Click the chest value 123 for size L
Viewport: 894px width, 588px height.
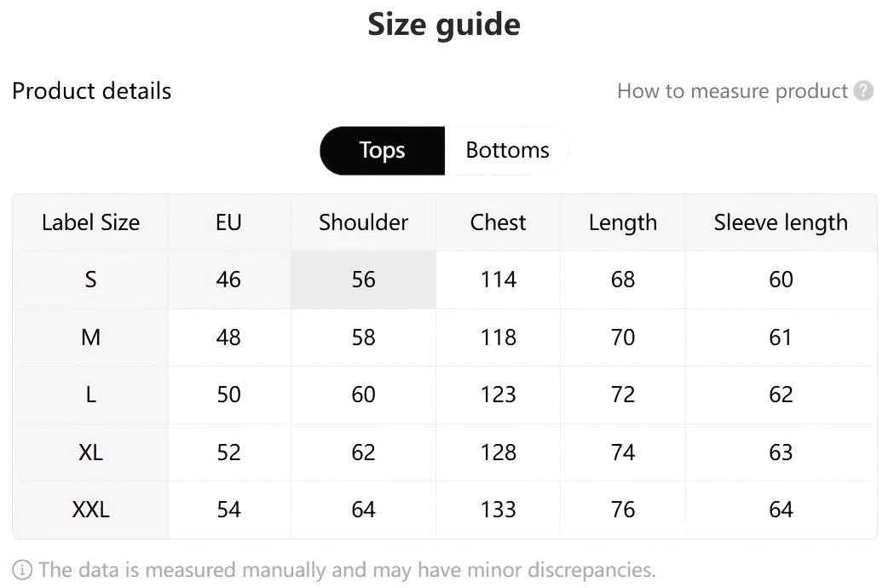click(x=498, y=395)
